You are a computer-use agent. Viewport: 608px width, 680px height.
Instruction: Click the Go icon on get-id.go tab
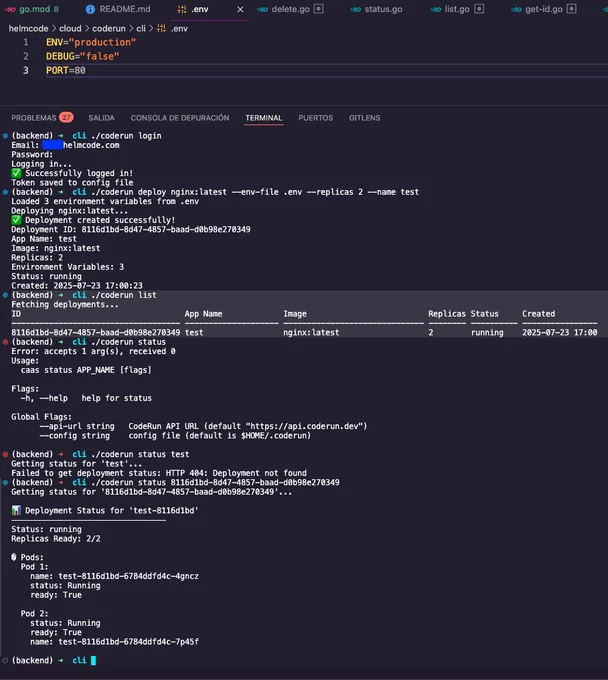[516, 9]
